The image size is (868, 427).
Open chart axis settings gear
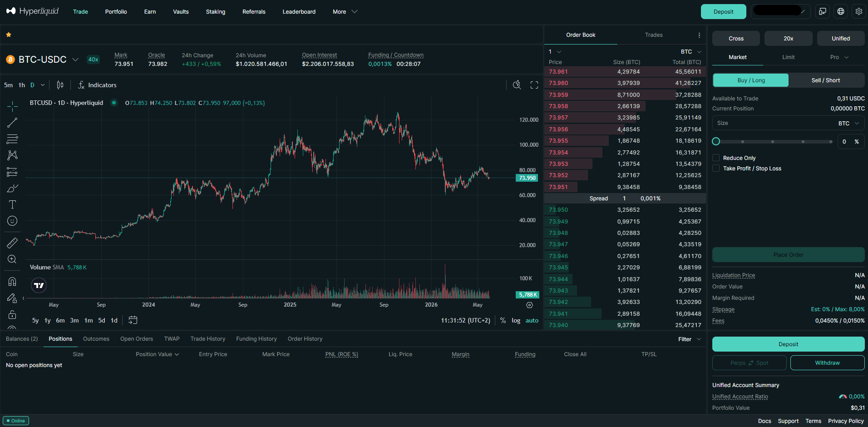click(529, 305)
